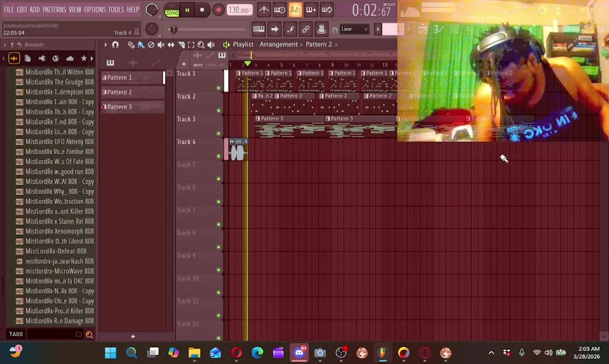609x364 pixels.
Task: Open the playlist options menu arrow
Action: (106, 44)
